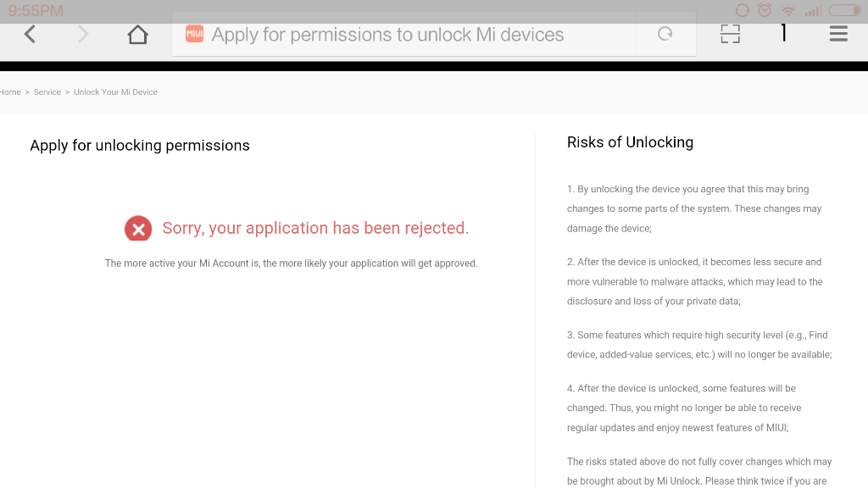The height and width of the screenshot is (488, 868).
Task: Open the tab switcher showing 1 tab
Action: pos(783,34)
